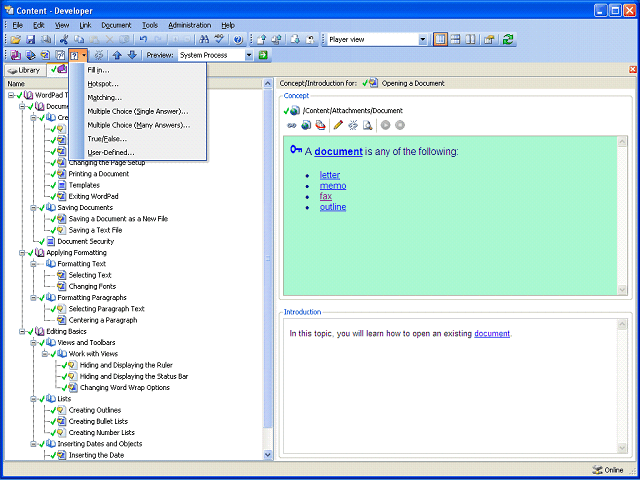Collapse the Work with Views node
Viewport: 640px width, 480px height.
[x=45, y=354]
